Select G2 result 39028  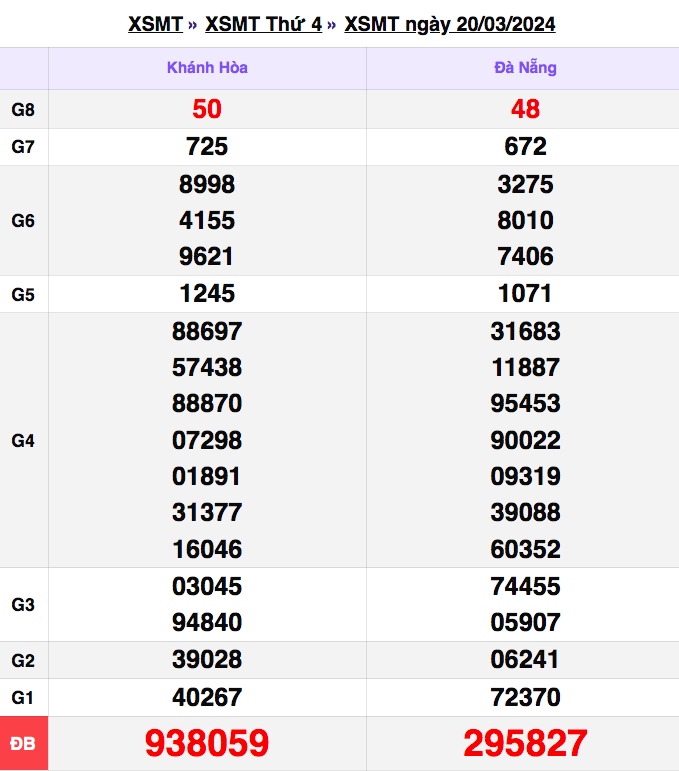[207, 659]
